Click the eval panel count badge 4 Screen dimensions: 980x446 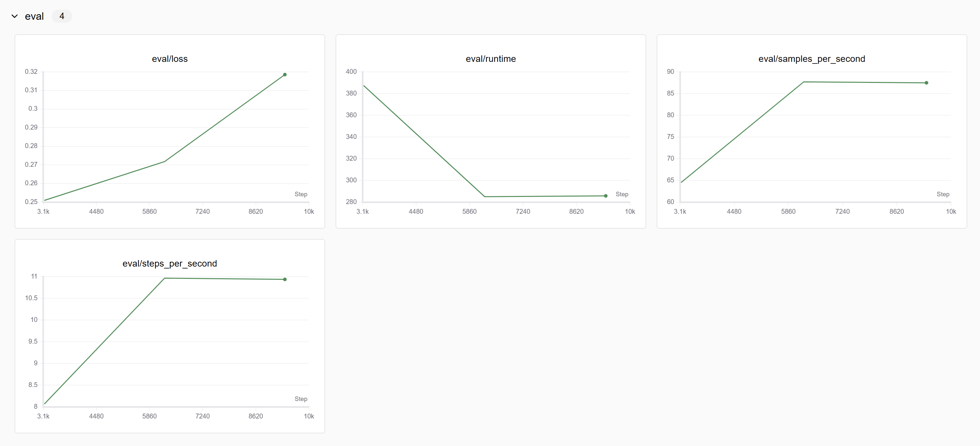pyautogui.click(x=62, y=17)
